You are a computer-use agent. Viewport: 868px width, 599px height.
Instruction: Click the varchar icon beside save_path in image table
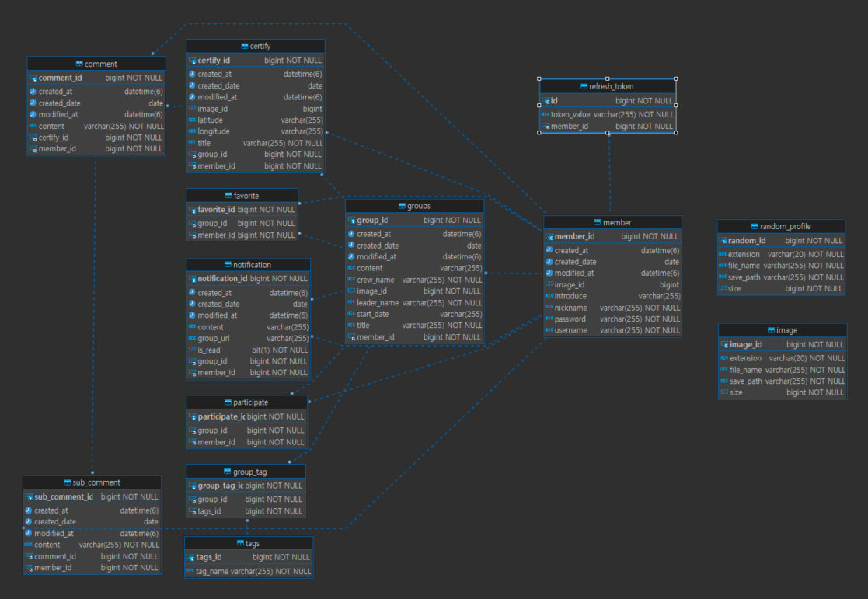[723, 381]
